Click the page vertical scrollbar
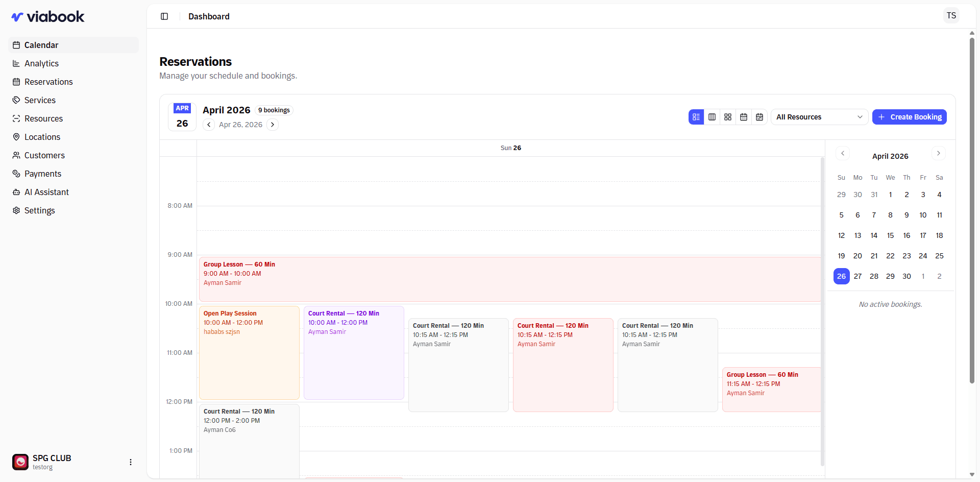The image size is (980, 482). [972, 209]
